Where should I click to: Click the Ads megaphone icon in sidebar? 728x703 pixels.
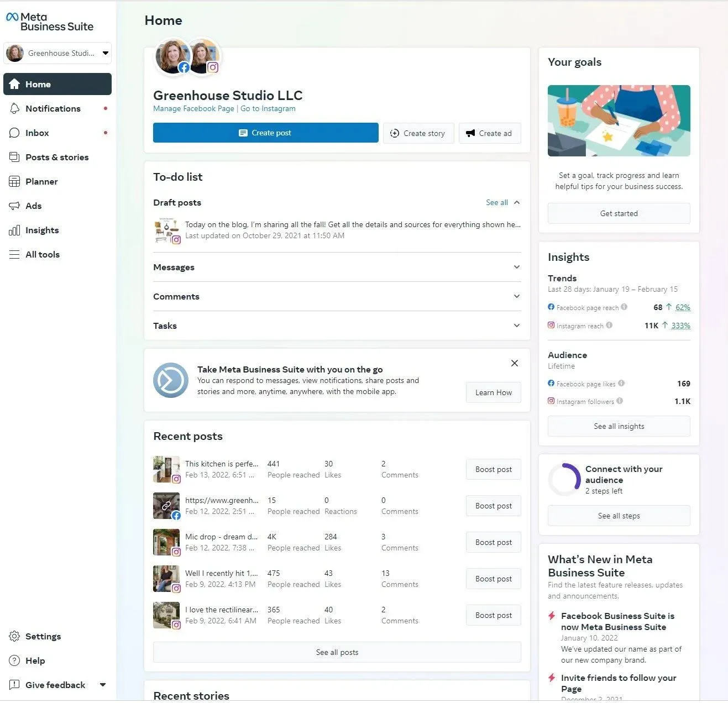coord(14,206)
